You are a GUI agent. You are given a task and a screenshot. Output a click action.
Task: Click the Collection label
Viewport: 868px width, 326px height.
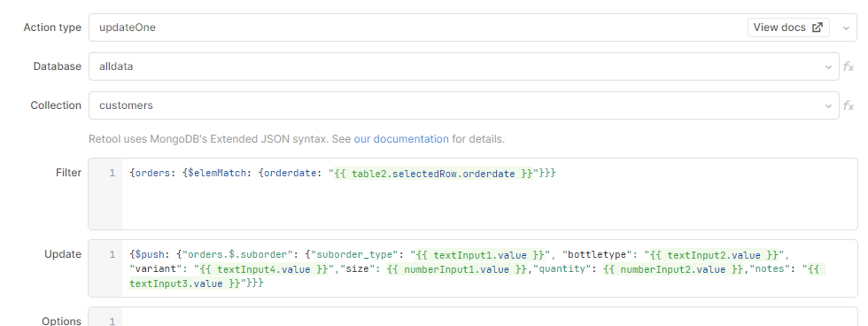point(56,105)
